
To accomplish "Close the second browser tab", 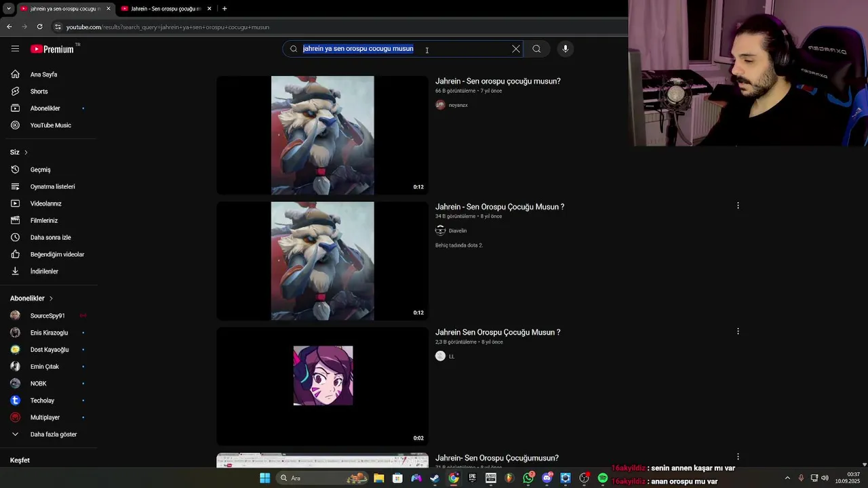I will 209,9.
